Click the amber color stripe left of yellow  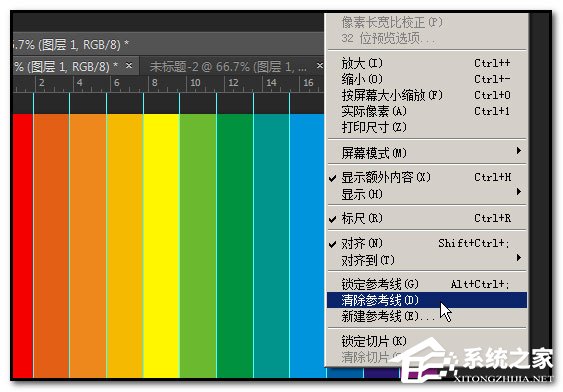(x=125, y=246)
